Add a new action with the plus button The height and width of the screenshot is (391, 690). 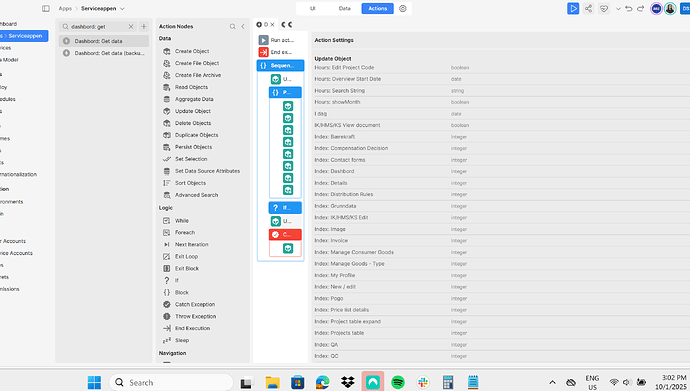tap(144, 26)
